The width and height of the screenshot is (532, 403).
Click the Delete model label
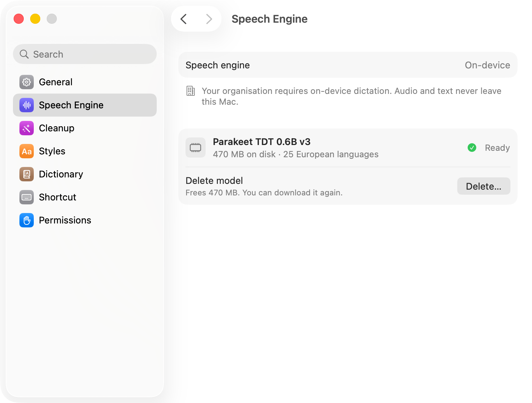[214, 181]
